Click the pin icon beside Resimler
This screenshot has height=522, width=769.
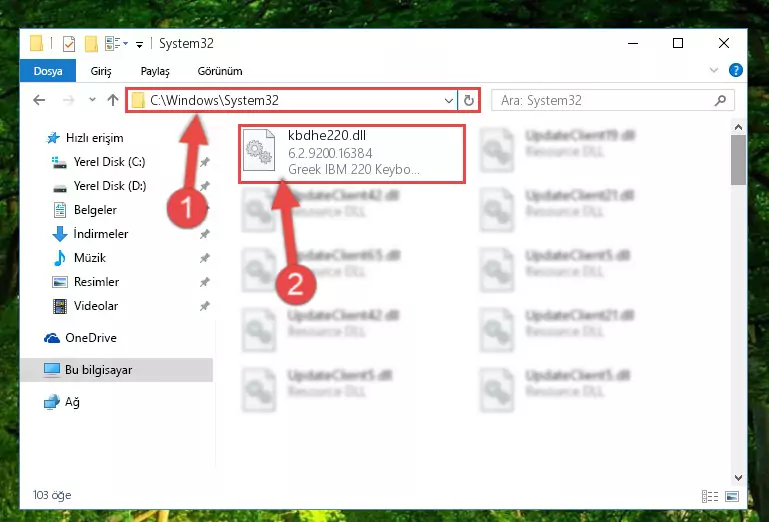point(205,282)
